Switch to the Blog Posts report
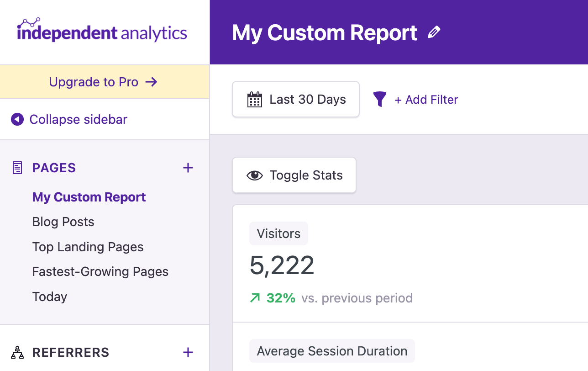The width and height of the screenshot is (588, 371). (x=63, y=222)
